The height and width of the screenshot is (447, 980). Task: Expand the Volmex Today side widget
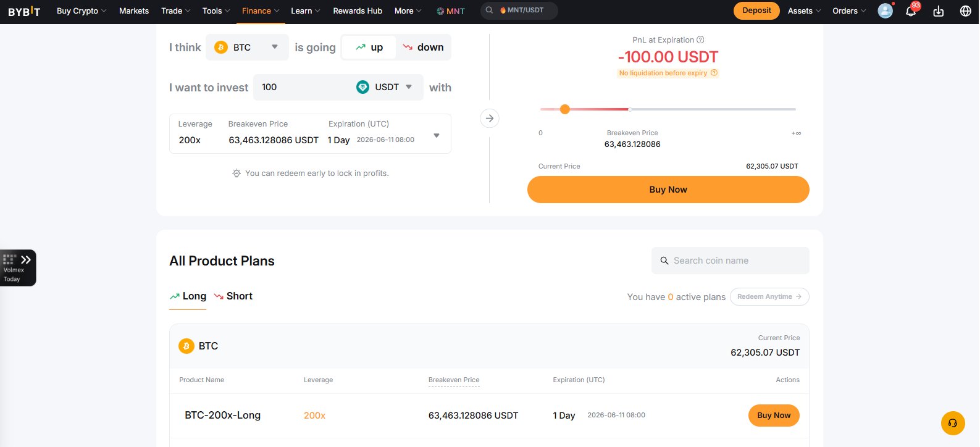pyautogui.click(x=18, y=267)
